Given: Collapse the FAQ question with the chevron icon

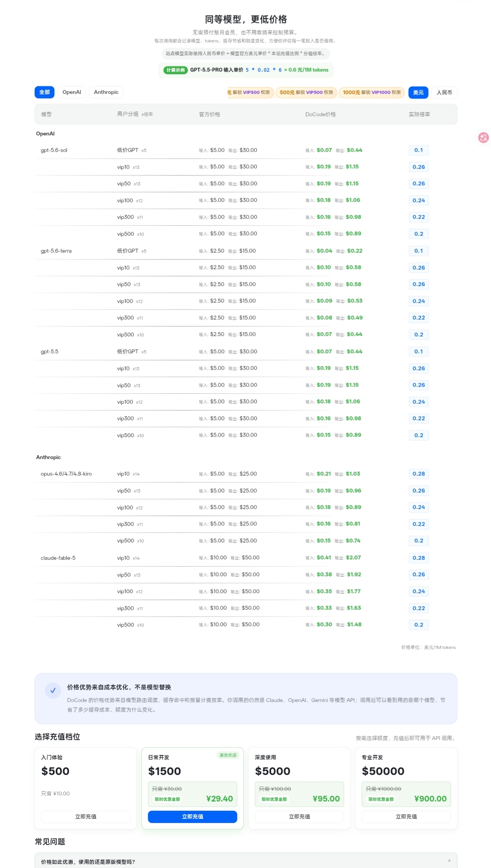Looking at the screenshot, I should pos(449,861).
